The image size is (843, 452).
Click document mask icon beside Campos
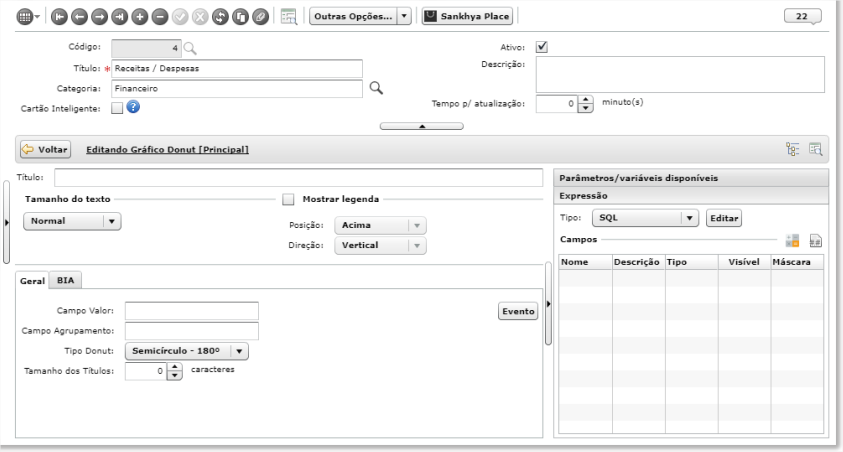[x=816, y=240]
